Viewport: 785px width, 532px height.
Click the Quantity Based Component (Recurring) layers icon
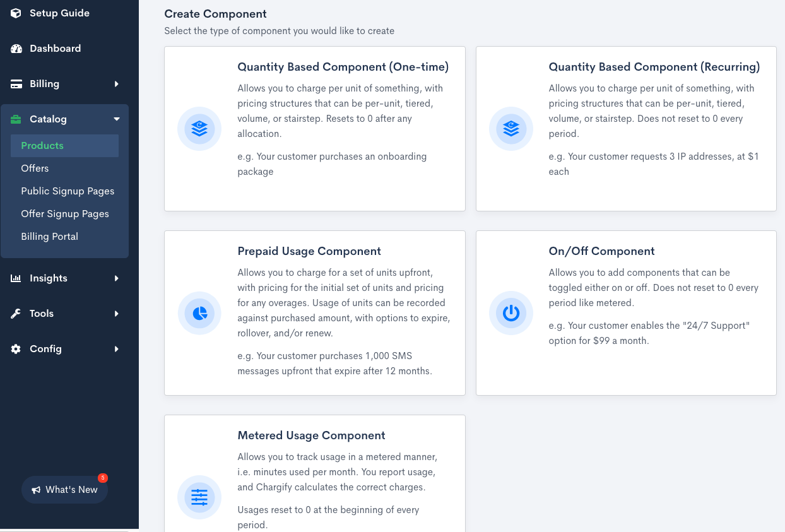pos(511,129)
